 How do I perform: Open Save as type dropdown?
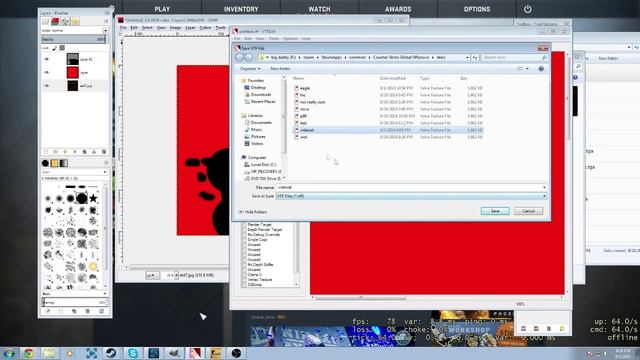pyautogui.click(x=411, y=196)
